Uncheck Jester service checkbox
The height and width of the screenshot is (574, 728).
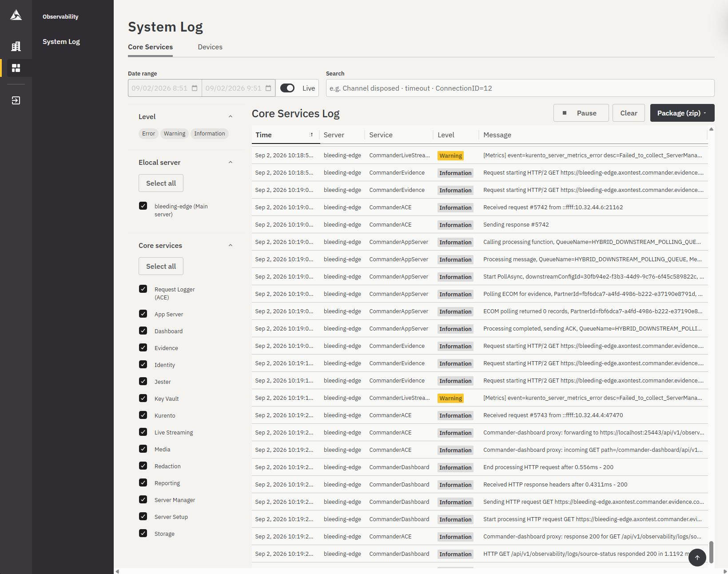tap(143, 381)
